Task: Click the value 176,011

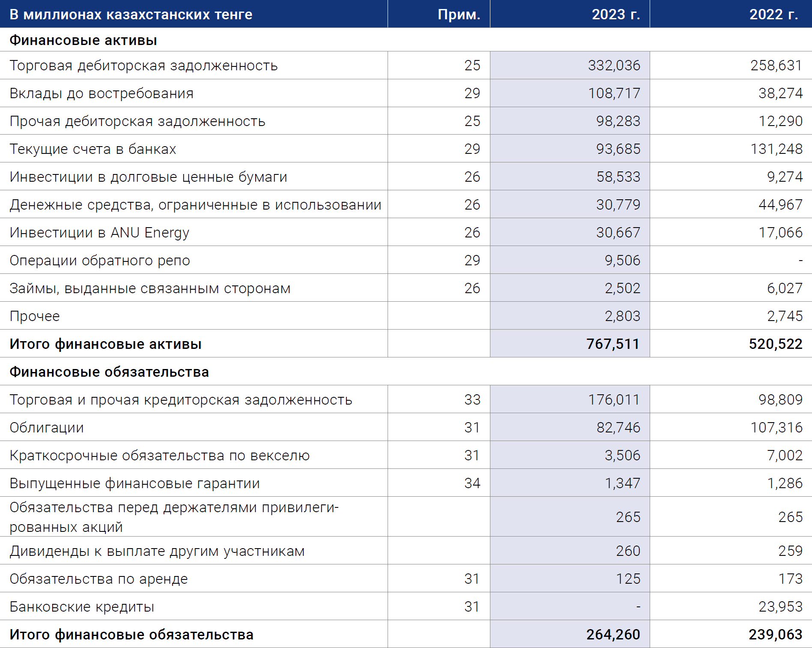Action: tap(614, 400)
